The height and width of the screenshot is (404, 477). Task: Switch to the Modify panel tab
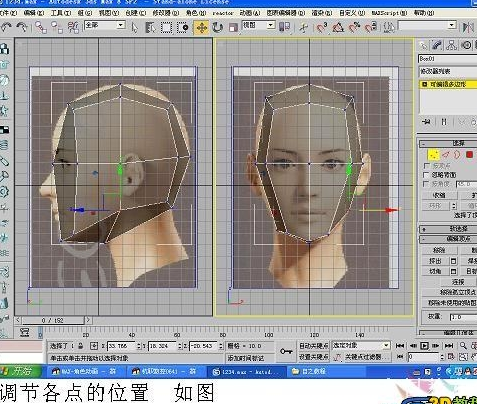tap(437, 45)
